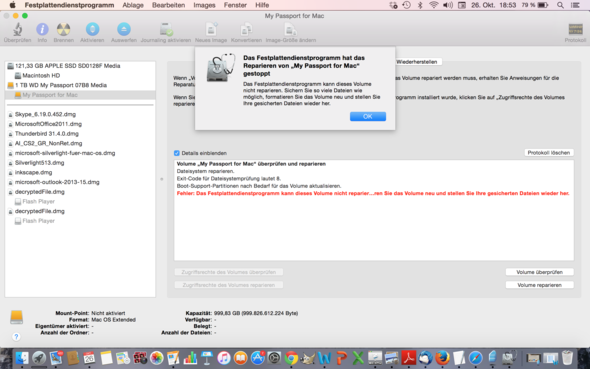Image resolution: width=590 pixels, height=369 pixels.
Task: Open the Bearbeiten menu
Action: (169, 5)
